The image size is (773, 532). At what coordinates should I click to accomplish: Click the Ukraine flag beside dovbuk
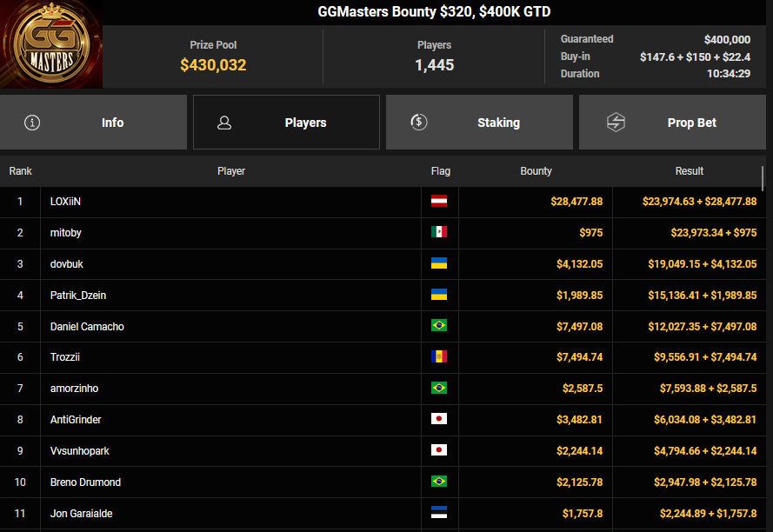[439, 263]
